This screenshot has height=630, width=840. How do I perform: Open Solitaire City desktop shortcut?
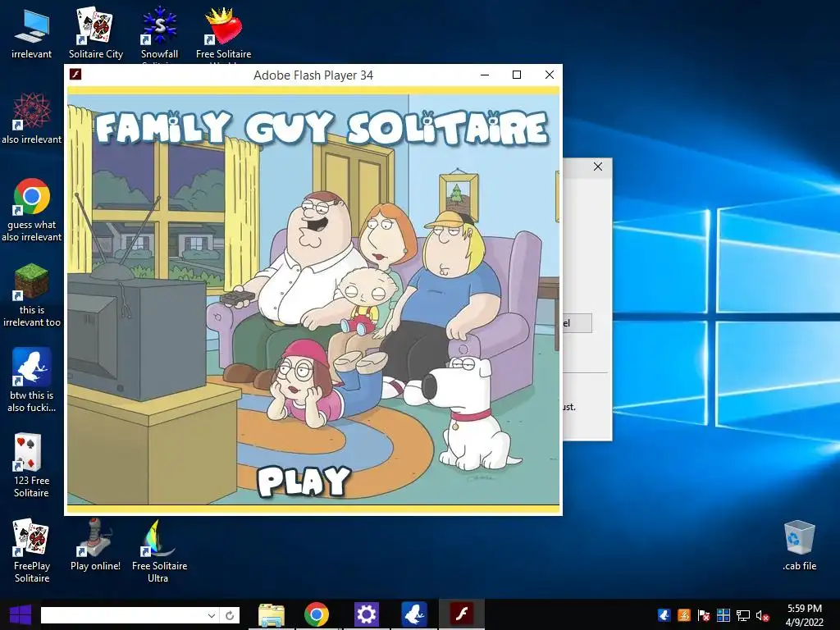point(96,33)
